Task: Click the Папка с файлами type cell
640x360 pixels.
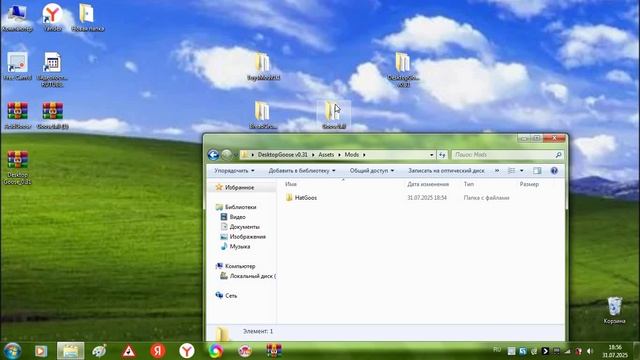Action: tap(486, 198)
